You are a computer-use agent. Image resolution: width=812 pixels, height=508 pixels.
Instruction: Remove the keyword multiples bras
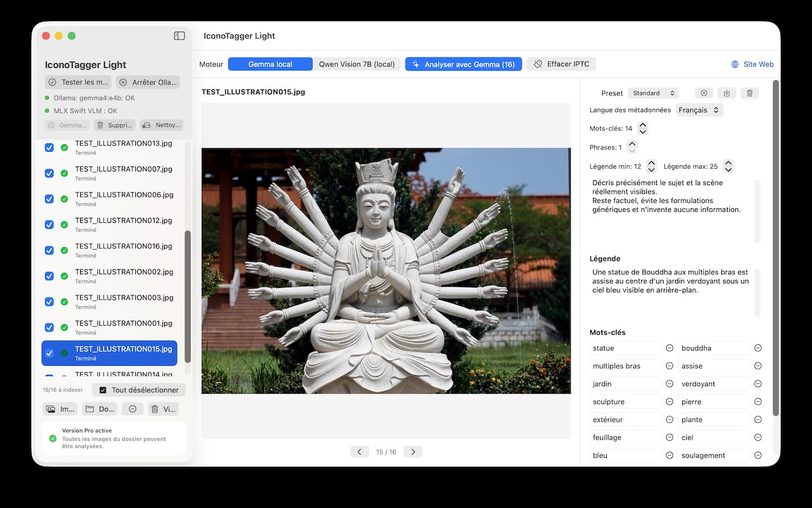(x=669, y=366)
